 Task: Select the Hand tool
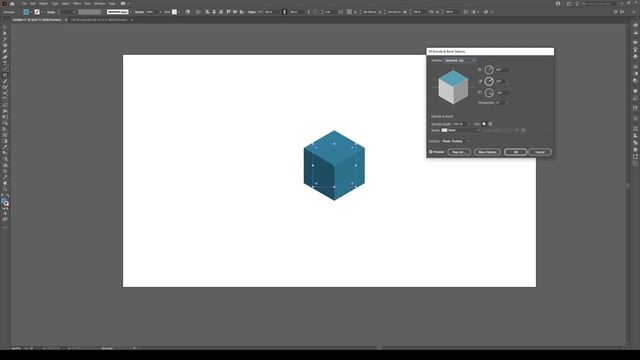5,183
